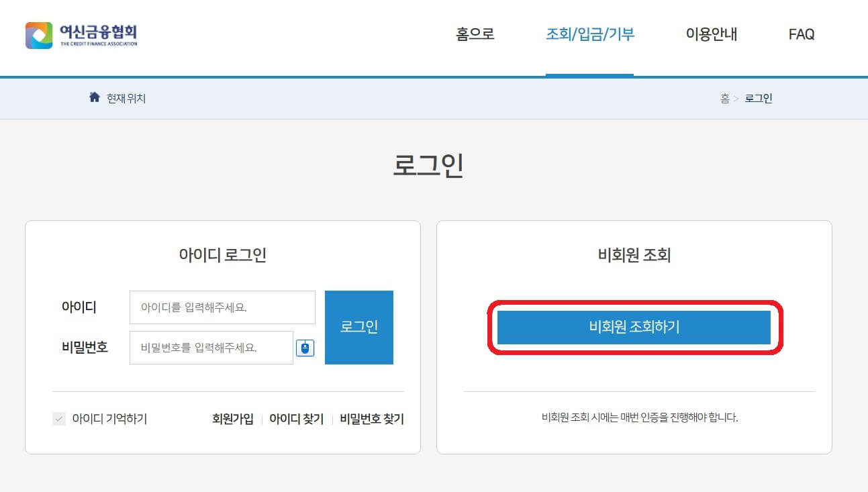Open the 홈으로 menu
Viewport: 868px width, 492px height.
point(475,34)
